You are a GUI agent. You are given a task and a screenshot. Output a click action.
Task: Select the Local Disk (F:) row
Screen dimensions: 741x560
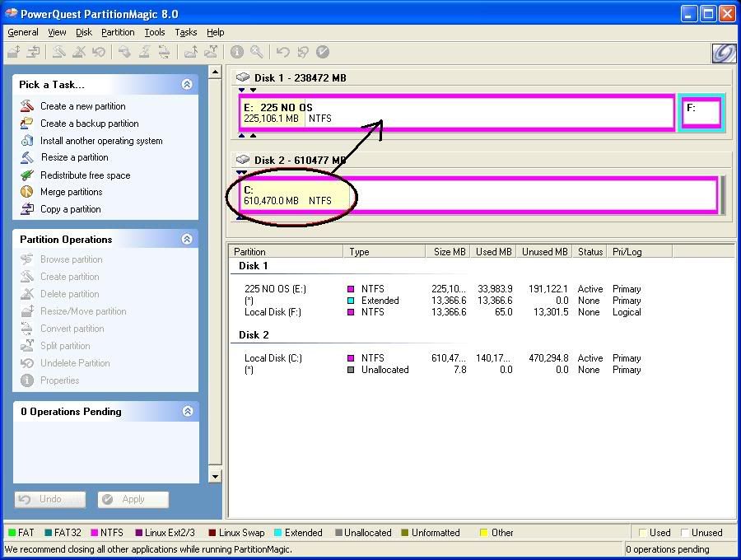tap(442, 312)
